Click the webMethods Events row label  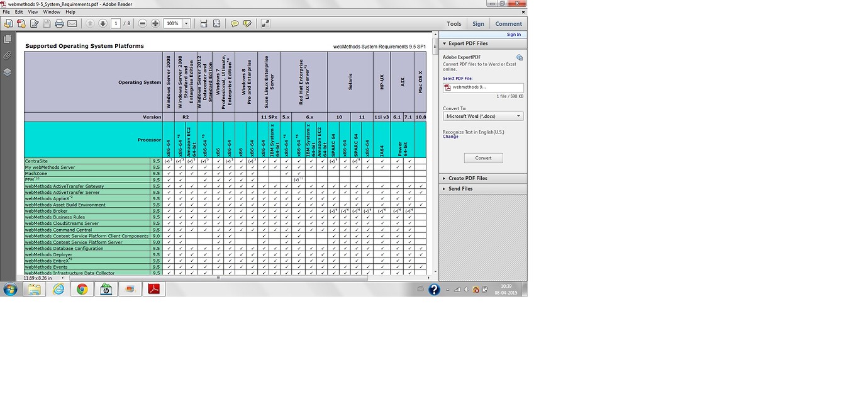(x=47, y=267)
